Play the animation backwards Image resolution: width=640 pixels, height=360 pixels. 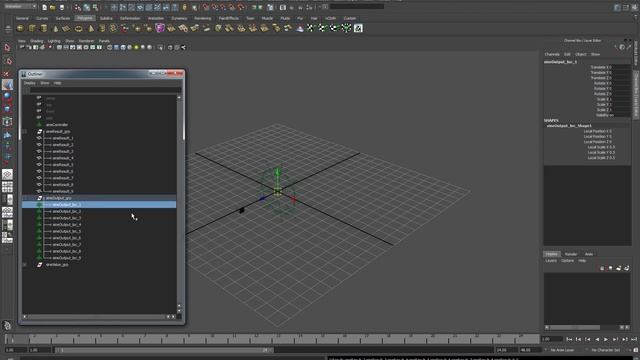[597, 339]
